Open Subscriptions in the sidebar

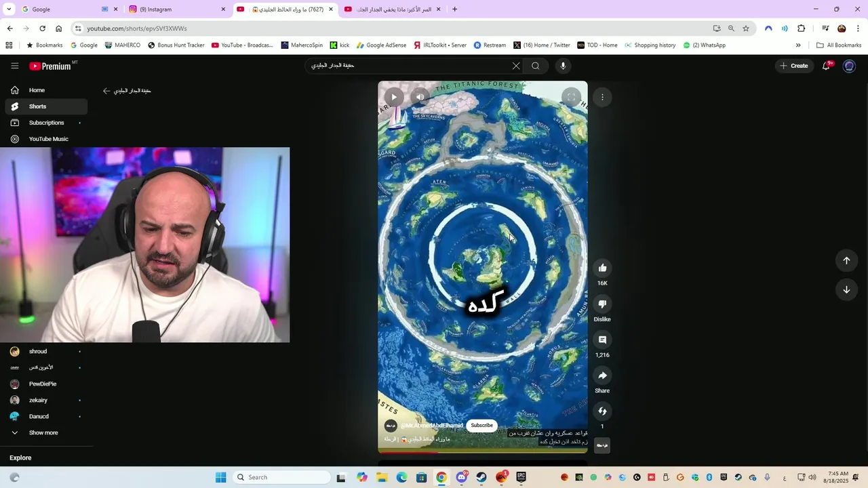45,123
